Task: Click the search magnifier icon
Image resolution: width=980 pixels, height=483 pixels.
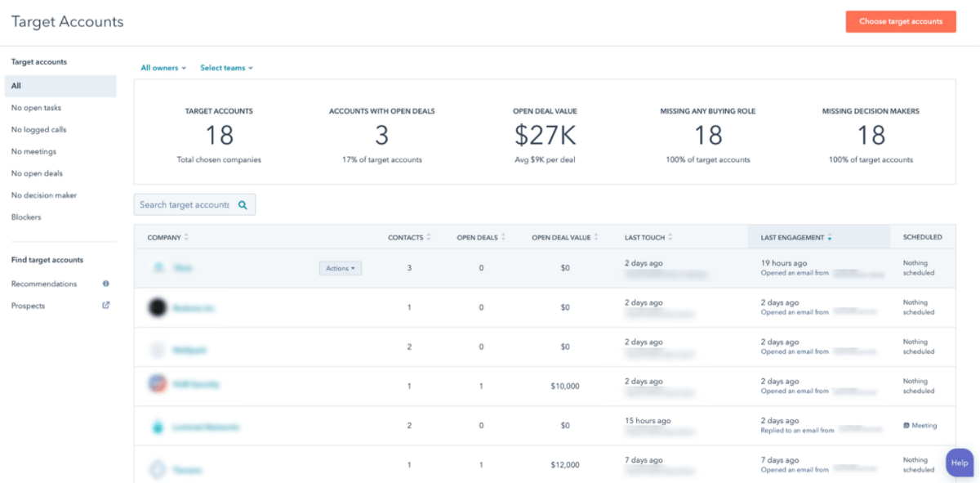Action: pyautogui.click(x=243, y=204)
